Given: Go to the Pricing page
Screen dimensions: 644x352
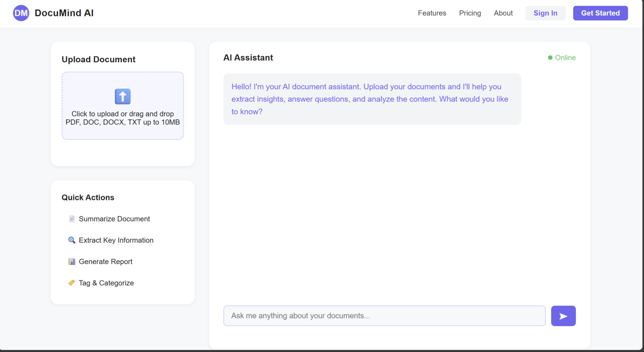Looking at the screenshot, I should pyautogui.click(x=470, y=13).
